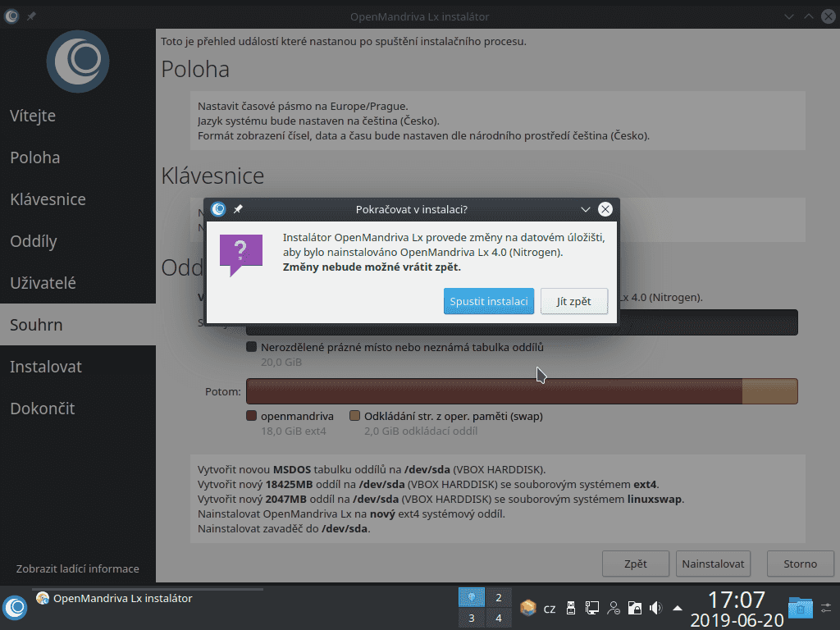840x630 pixels.
Task: Select the swap partition legend square
Action: pos(354,415)
